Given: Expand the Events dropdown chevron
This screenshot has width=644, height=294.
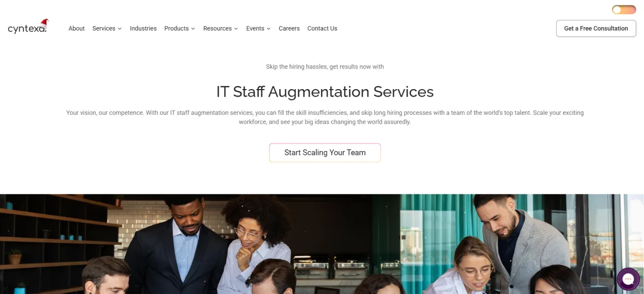Looking at the screenshot, I should click(269, 29).
